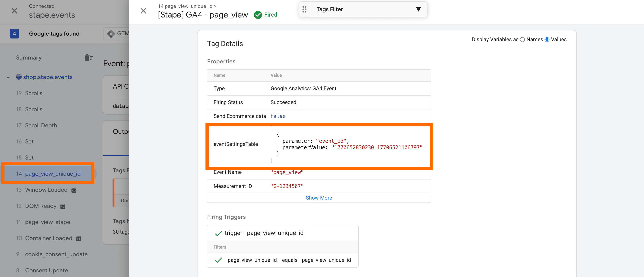The width and height of the screenshot is (644, 277).
Task: Click the drag handle beside Tags Filter
Action: point(305,9)
